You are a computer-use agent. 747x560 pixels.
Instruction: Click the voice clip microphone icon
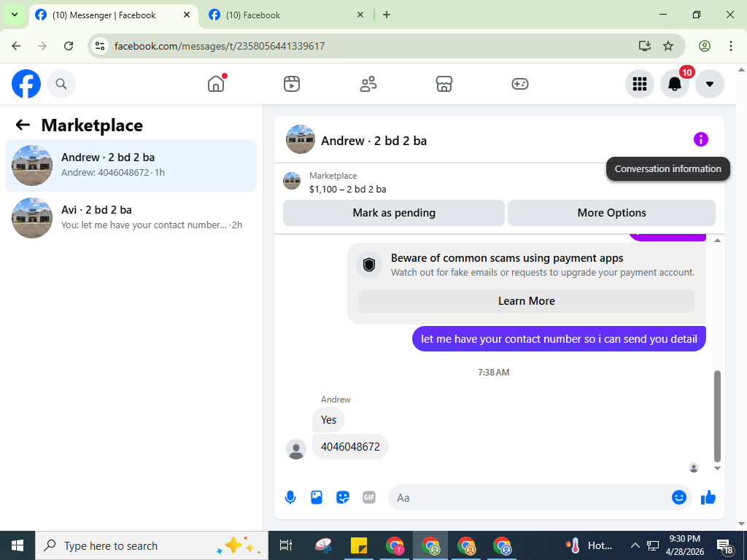[290, 497]
